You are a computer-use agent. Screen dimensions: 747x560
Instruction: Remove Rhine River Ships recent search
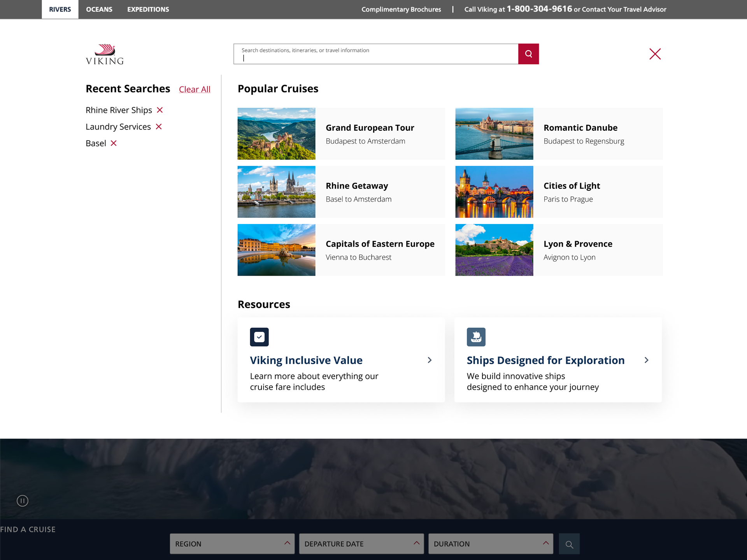[x=160, y=110]
